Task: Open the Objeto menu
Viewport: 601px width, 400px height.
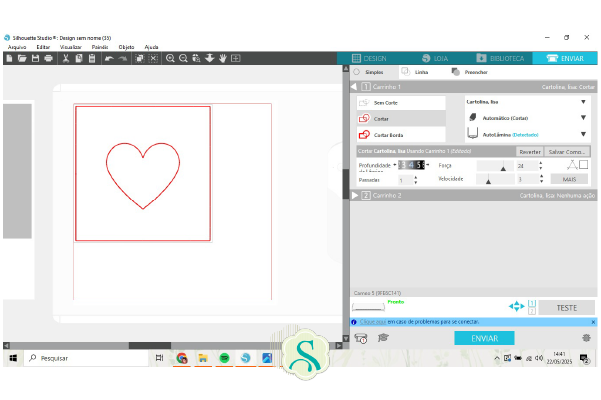Action: (x=126, y=47)
